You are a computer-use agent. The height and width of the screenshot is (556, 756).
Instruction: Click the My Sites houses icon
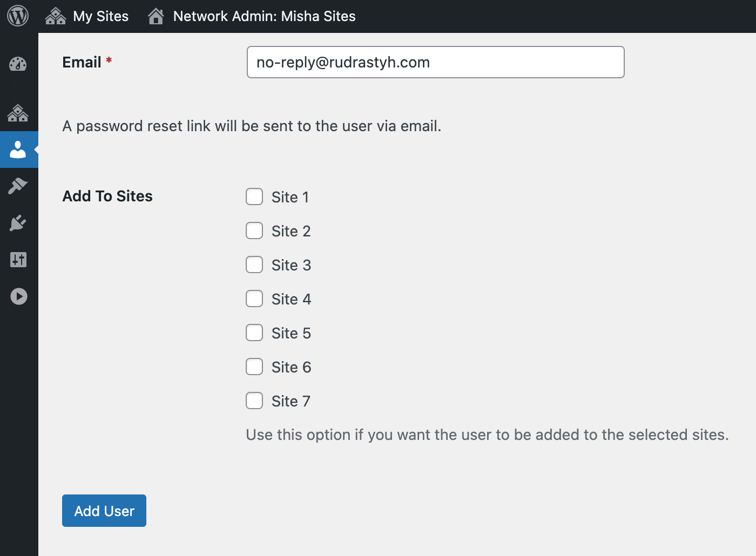point(56,16)
